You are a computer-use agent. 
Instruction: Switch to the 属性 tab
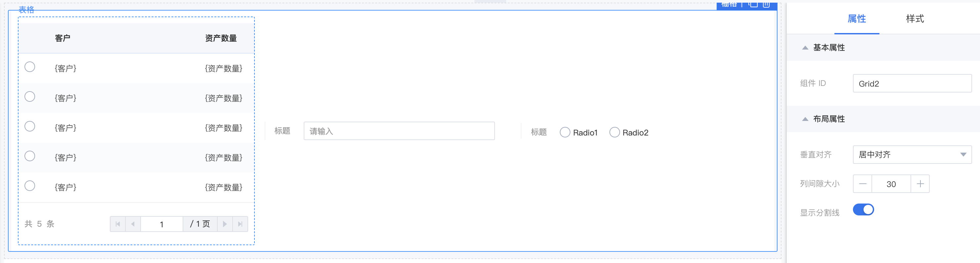[857, 19]
